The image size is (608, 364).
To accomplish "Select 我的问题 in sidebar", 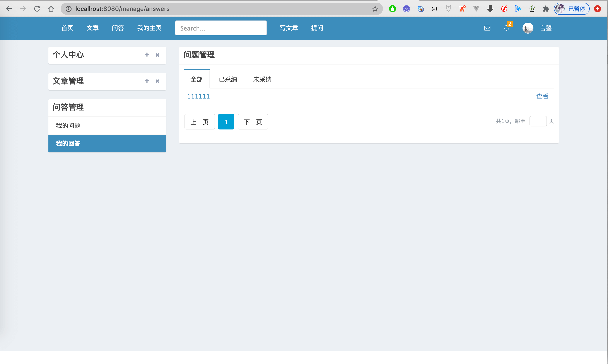I will pyautogui.click(x=68, y=126).
